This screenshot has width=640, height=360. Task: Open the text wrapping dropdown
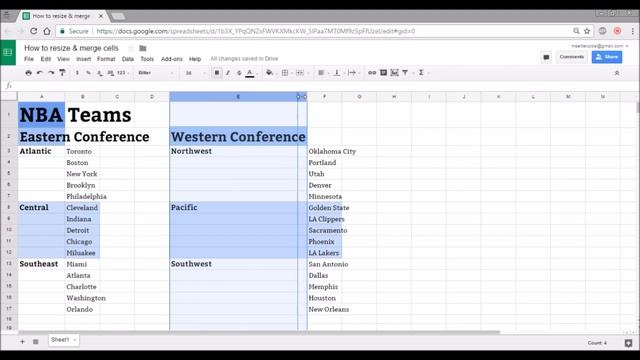click(x=352, y=73)
